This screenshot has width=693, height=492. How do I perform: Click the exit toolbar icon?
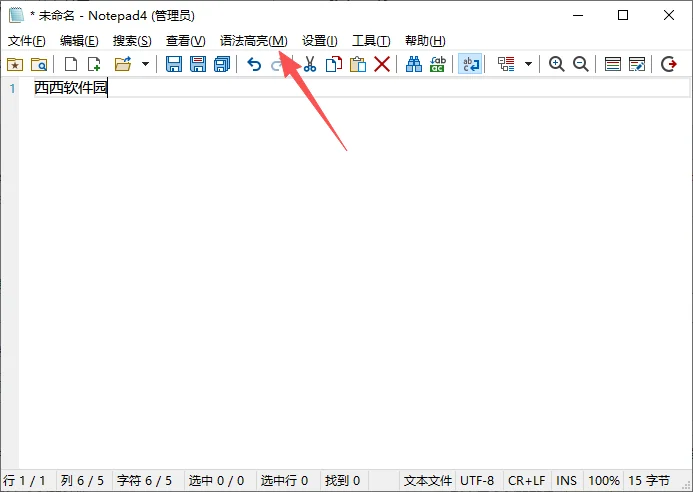[x=669, y=65]
